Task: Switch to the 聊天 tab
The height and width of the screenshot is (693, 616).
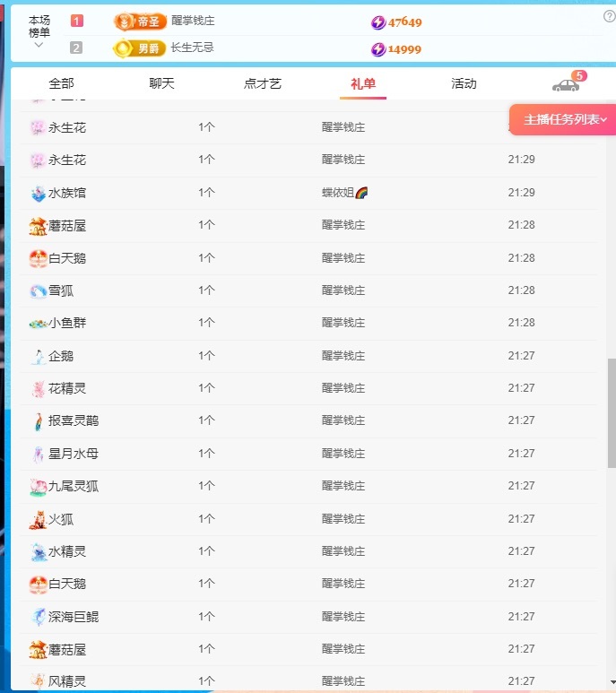Action: click(161, 83)
